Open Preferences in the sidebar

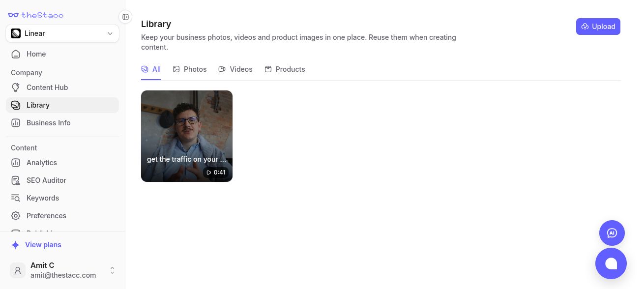(x=62, y=216)
